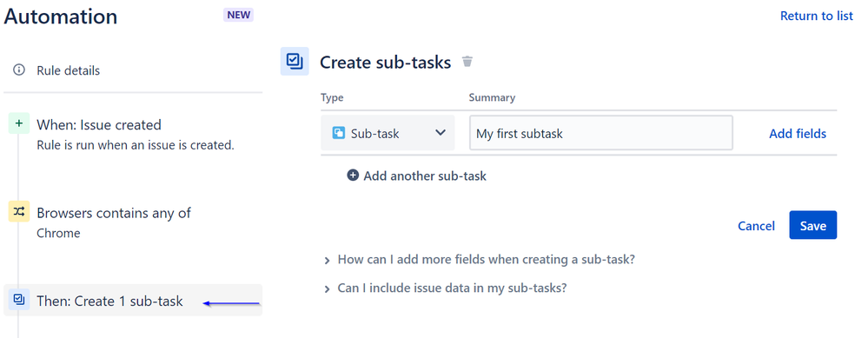Click the sub-task icon beside Then: Create 1 sub-task
The image size is (868, 338).
19,299
